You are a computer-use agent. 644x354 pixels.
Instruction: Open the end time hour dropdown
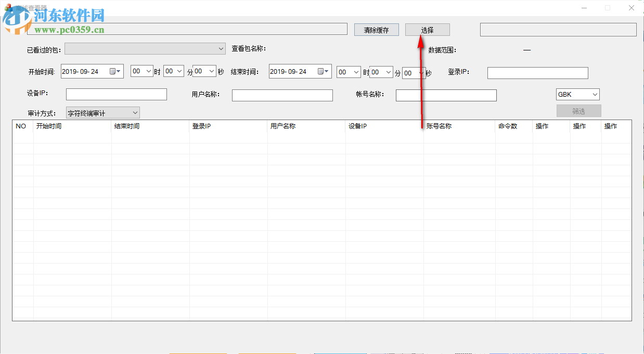pyautogui.click(x=349, y=72)
